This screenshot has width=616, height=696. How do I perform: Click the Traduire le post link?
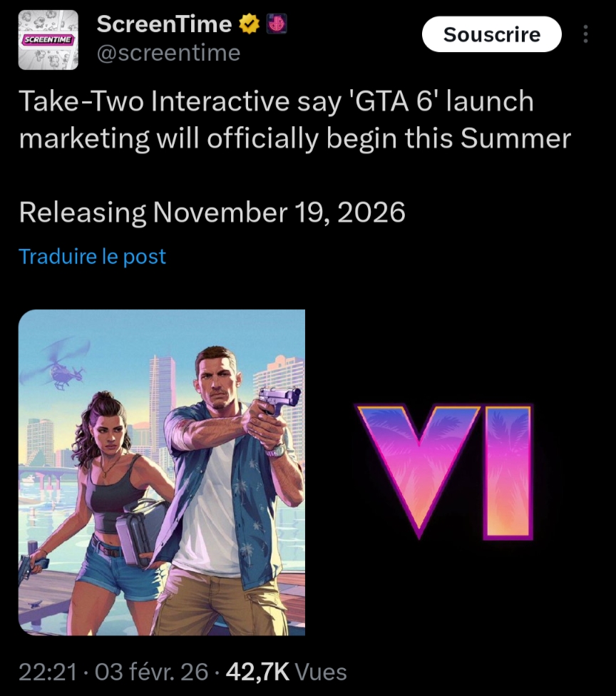(92, 256)
